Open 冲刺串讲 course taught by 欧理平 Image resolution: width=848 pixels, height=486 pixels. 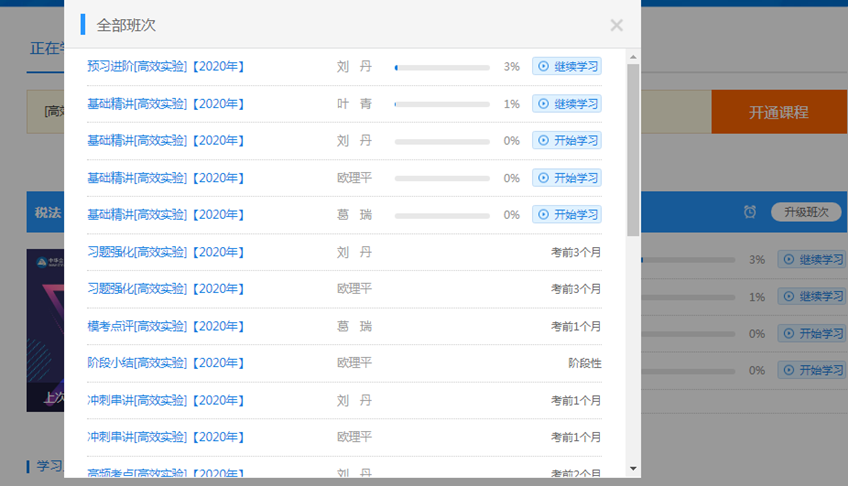166,437
